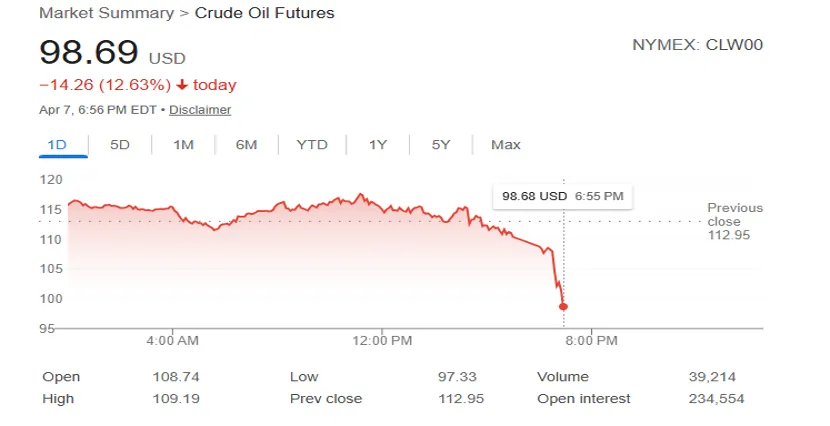The image size is (830, 426).
Task: Click the 12:00 PM axis label
Action: [x=384, y=340]
